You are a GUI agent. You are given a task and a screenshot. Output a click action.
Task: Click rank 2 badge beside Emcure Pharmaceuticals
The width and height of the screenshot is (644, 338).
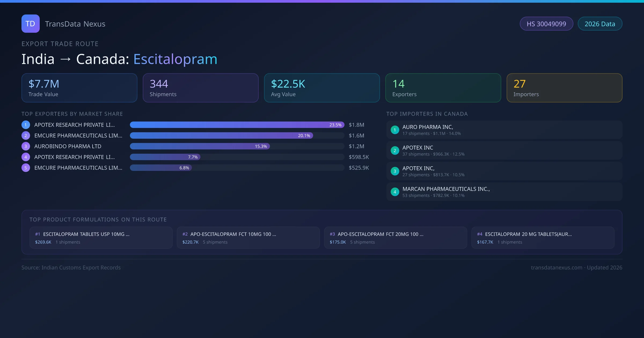click(x=26, y=135)
